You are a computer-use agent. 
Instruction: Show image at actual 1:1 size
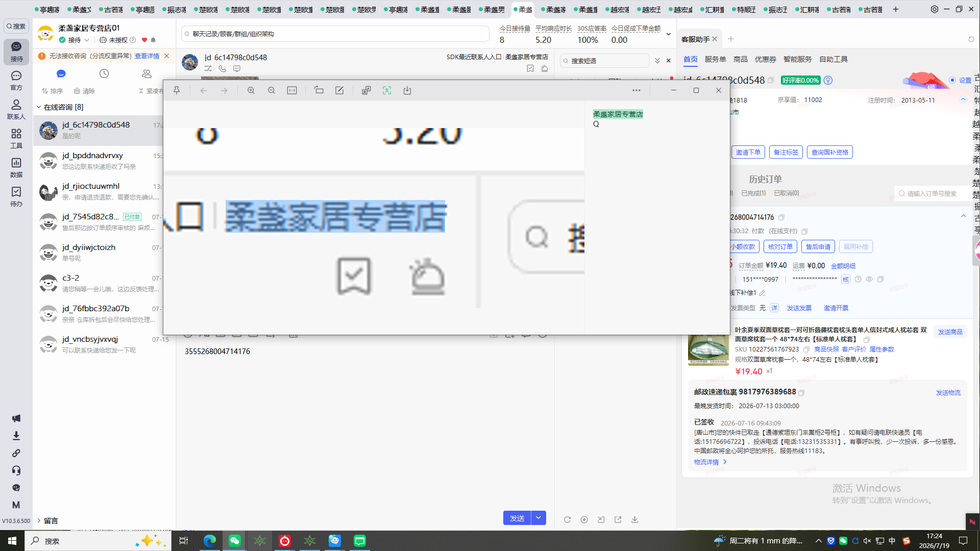click(292, 90)
